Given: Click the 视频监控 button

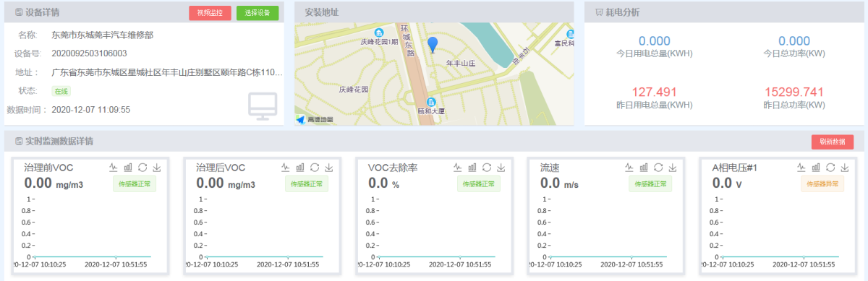Looking at the screenshot, I should click(210, 13).
